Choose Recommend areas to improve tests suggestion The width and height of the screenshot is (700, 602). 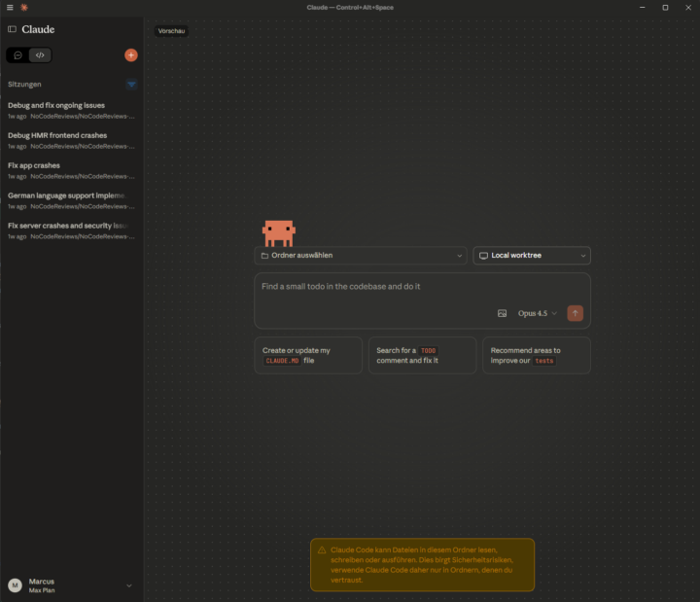pos(537,356)
